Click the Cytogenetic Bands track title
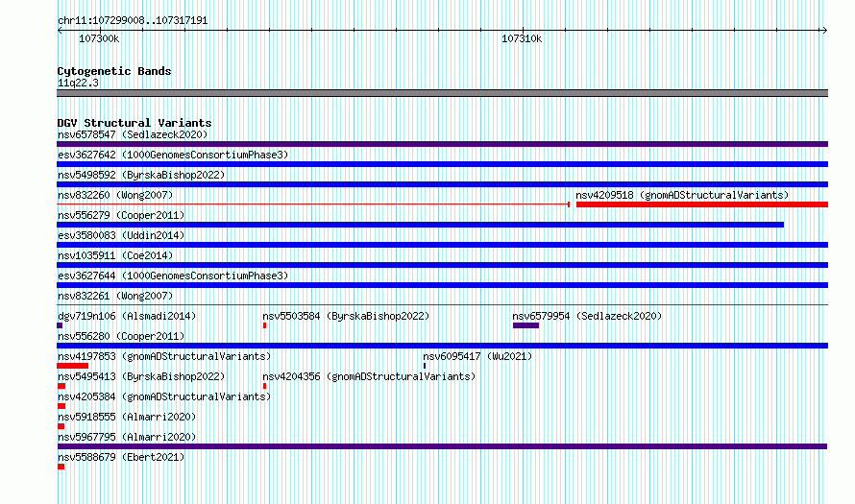This screenshot has height=504, width=855. pyautogui.click(x=114, y=71)
